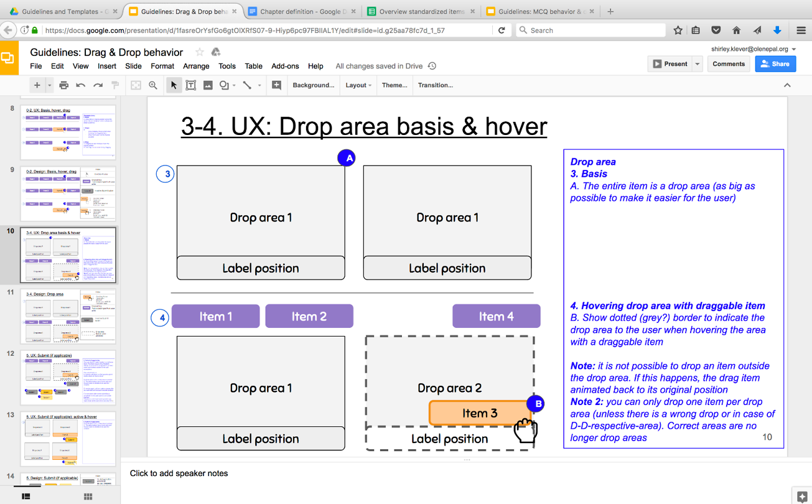The image size is (812, 504).
Task: Open the Comments button
Action: pyautogui.click(x=729, y=63)
